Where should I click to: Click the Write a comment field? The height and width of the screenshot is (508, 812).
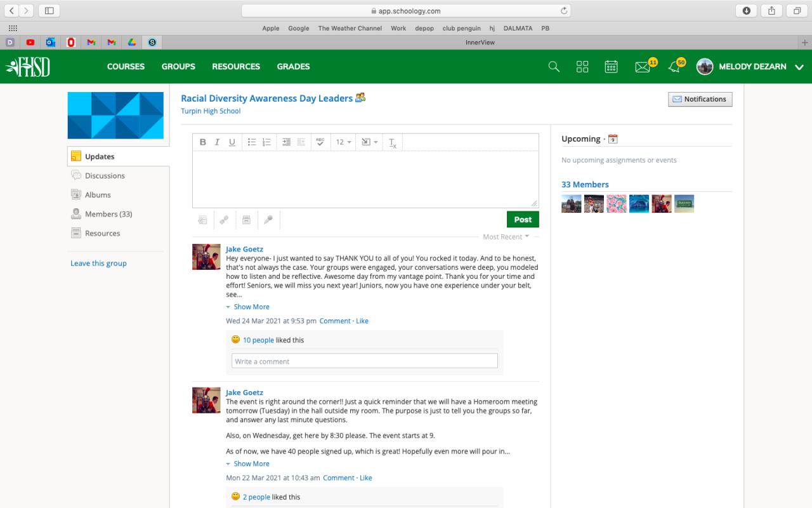point(365,361)
